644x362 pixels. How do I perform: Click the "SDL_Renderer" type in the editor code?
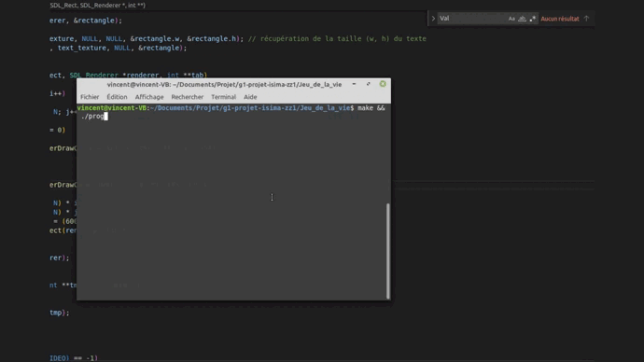(93, 76)
